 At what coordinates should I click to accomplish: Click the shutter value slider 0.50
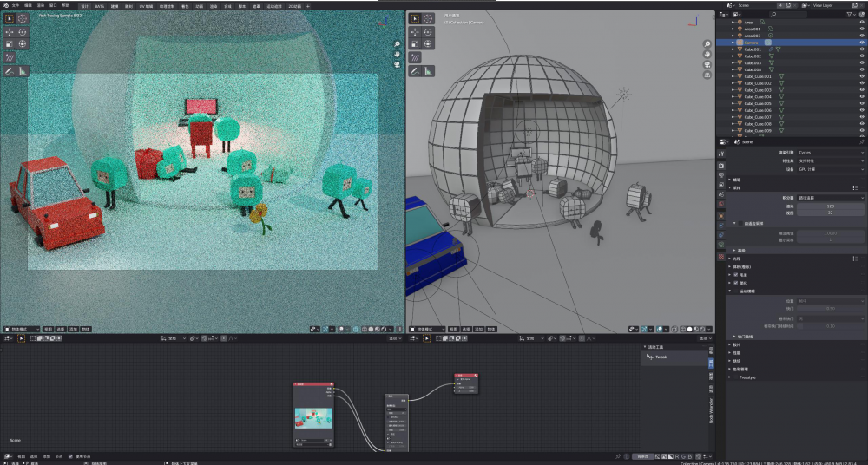pyautogui.click(x=830, y=308)
